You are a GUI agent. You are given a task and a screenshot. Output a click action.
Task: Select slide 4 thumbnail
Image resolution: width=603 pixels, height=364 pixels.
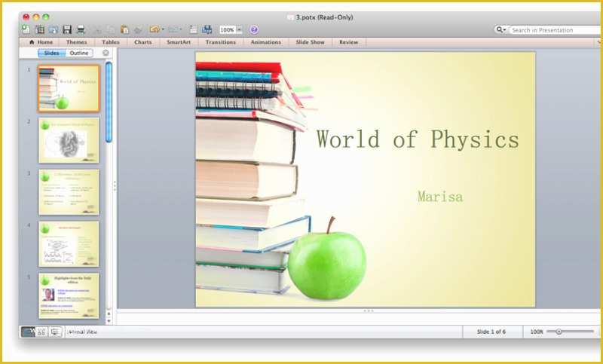pos(69,244)
